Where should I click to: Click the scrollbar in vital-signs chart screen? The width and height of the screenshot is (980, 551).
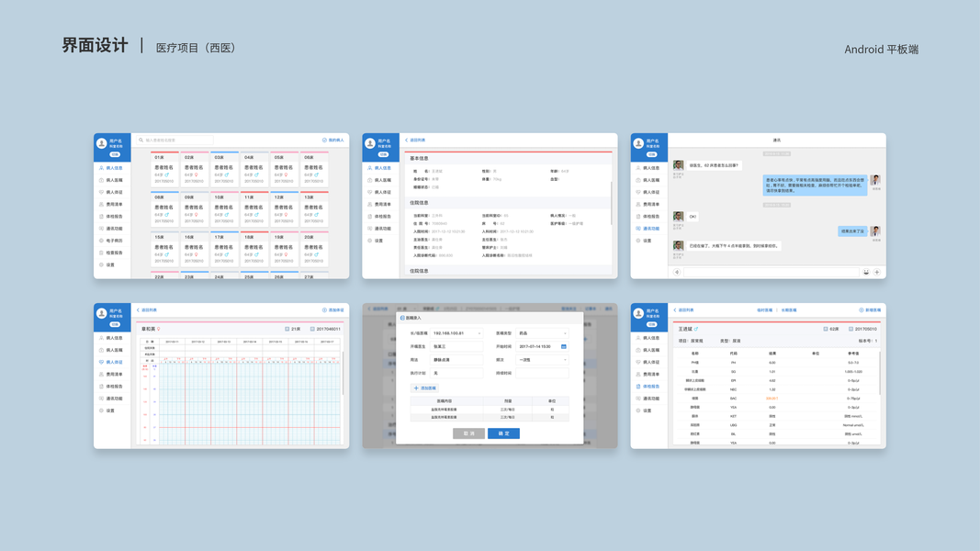pos(343,373)
